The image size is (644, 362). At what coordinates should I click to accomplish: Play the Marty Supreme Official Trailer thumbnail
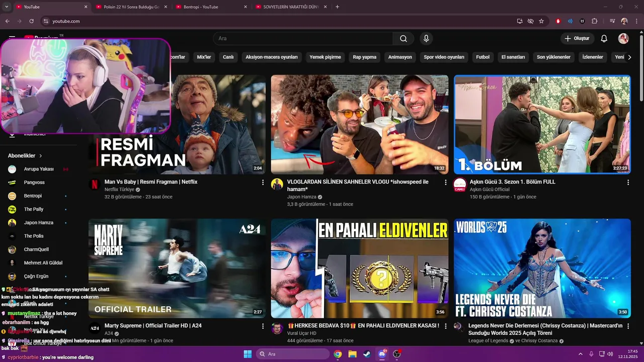177,268
